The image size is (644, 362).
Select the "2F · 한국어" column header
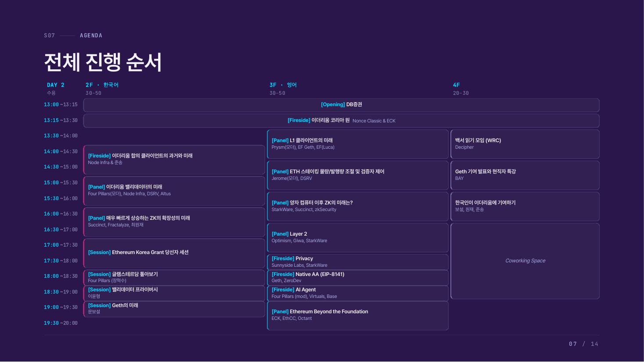point(102,85)
